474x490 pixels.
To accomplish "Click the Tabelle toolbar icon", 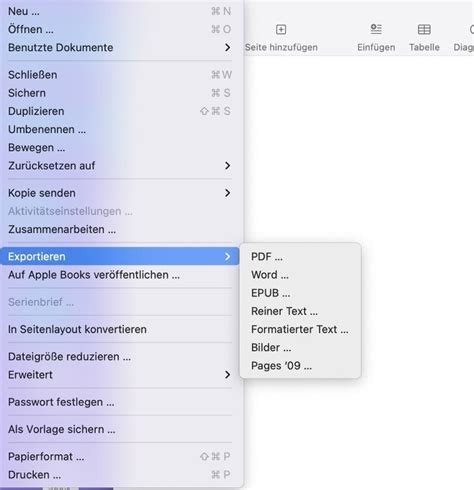I will click(424, 30).
